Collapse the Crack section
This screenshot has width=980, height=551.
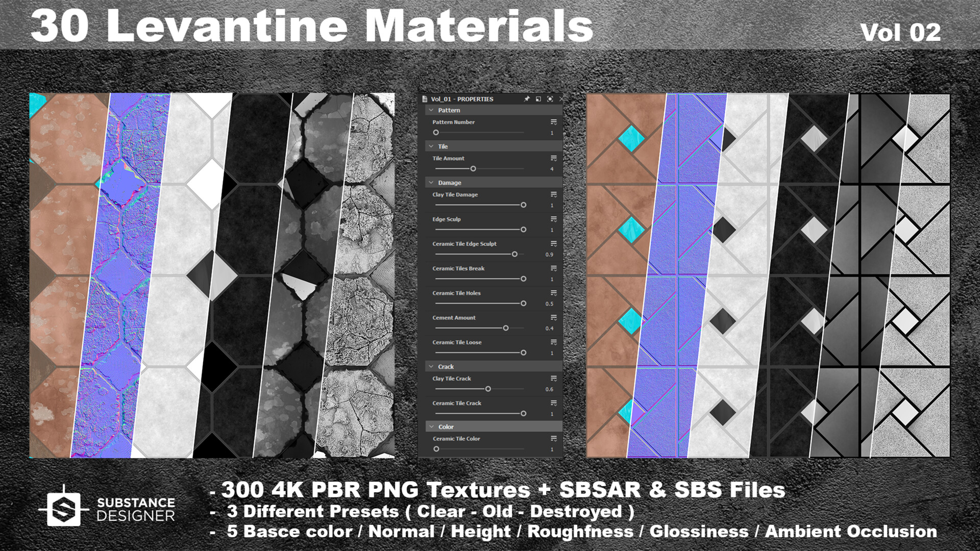coord(431,366)
